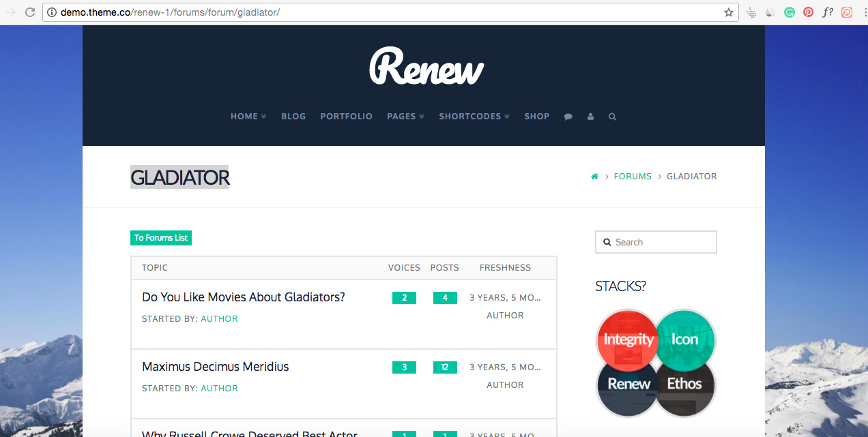Viewport: 868px width, 437px height.
Task: Activate the WhatFont f? extension
Action: pos(828,12)
